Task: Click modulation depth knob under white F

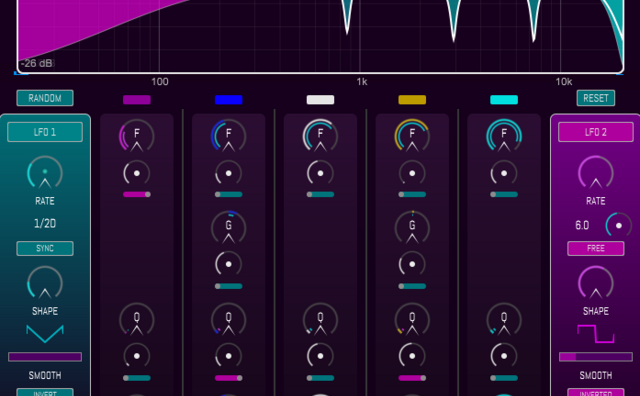Action: (x=320, y=173)
